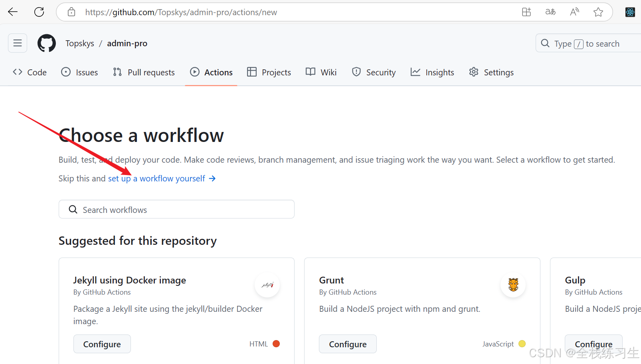Image resolution: width=641 pixels, height=364 pixels.
Task: Configure the Grunt workflow
Action: [348, 344]
